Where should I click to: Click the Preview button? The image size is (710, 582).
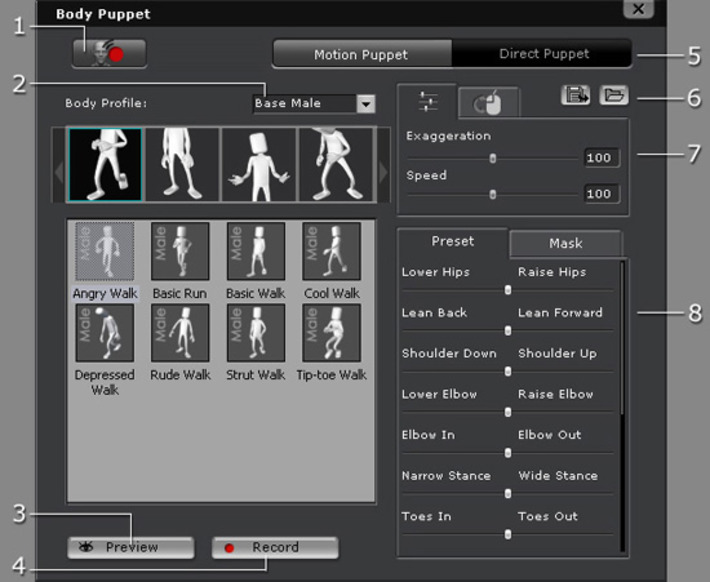[131, 547]
